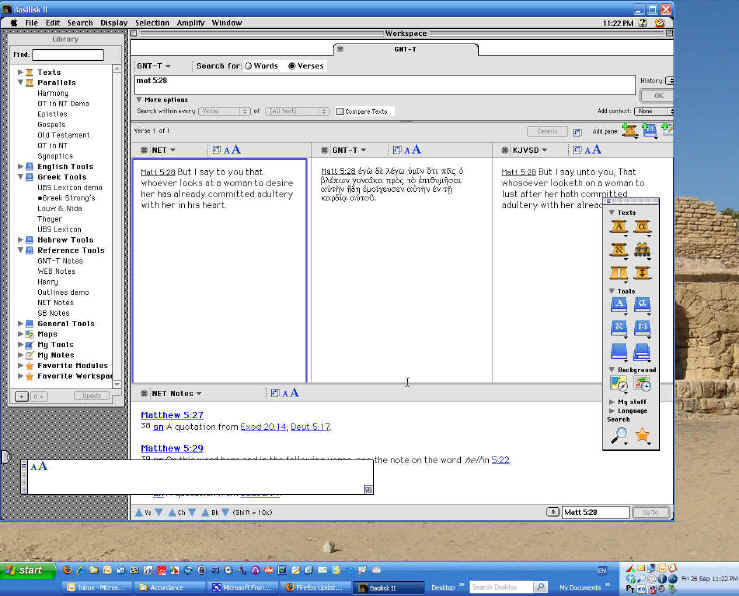Select Louw & Nida in Library list
The height and width of the screenshot is (596, 739).
point(60,208)
